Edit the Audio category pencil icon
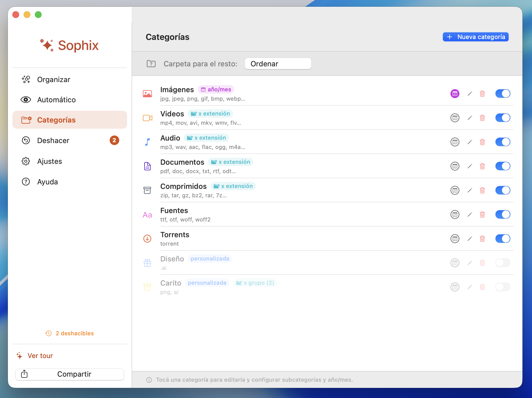Image resolution: width=532 pixels, height=398 pixels. [470, 142]
